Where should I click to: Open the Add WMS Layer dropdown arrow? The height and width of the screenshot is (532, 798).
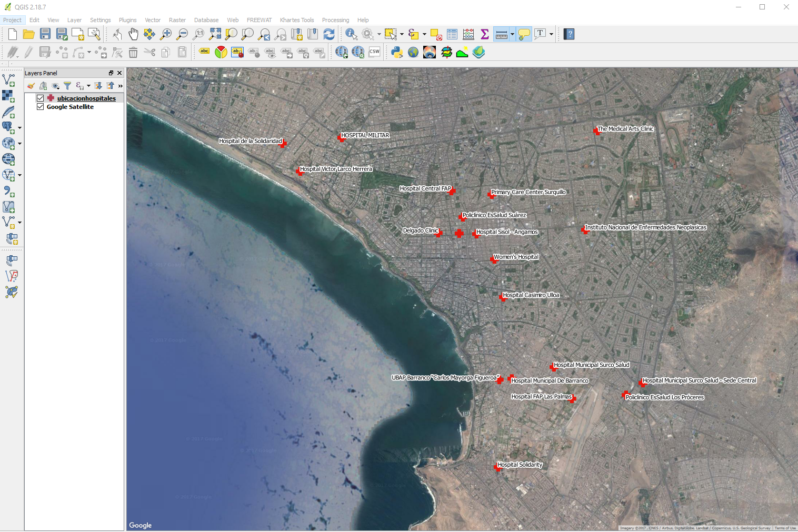pyautogui.click(x=19, y=143)
